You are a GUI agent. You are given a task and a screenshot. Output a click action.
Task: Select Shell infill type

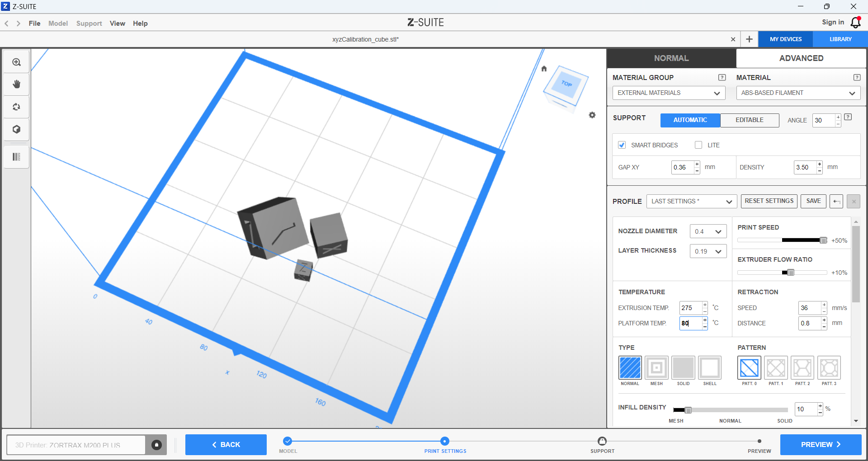(x=710, y=367)
